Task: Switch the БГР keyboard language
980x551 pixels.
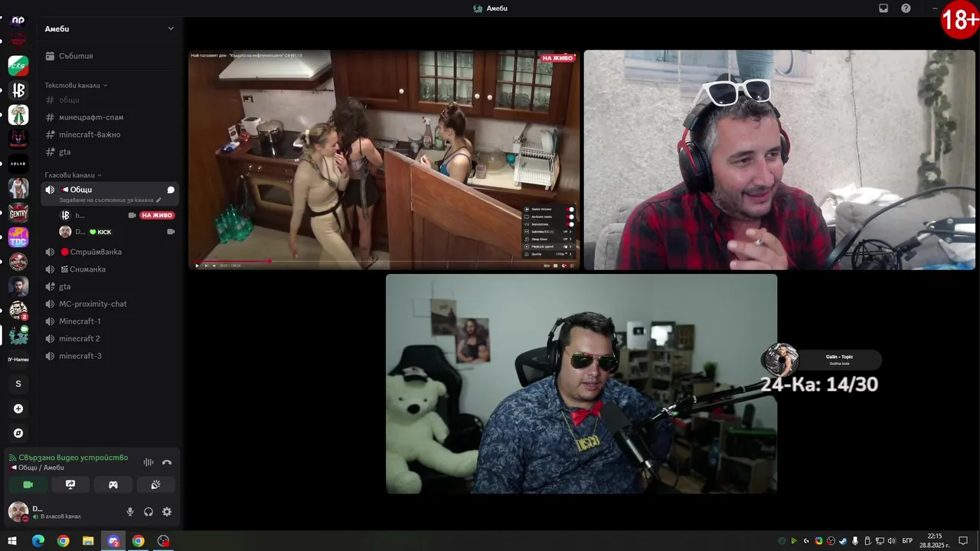Action: pos(907,541)
